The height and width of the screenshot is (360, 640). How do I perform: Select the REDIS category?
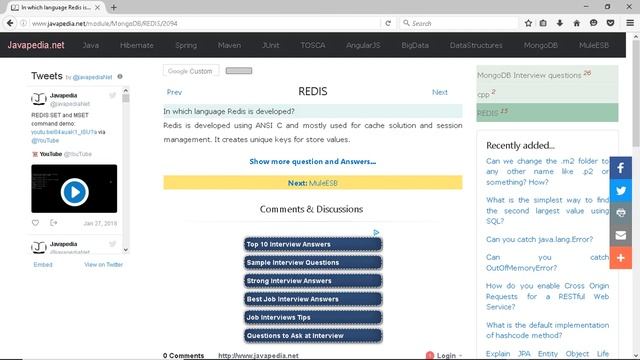[547, 112]
